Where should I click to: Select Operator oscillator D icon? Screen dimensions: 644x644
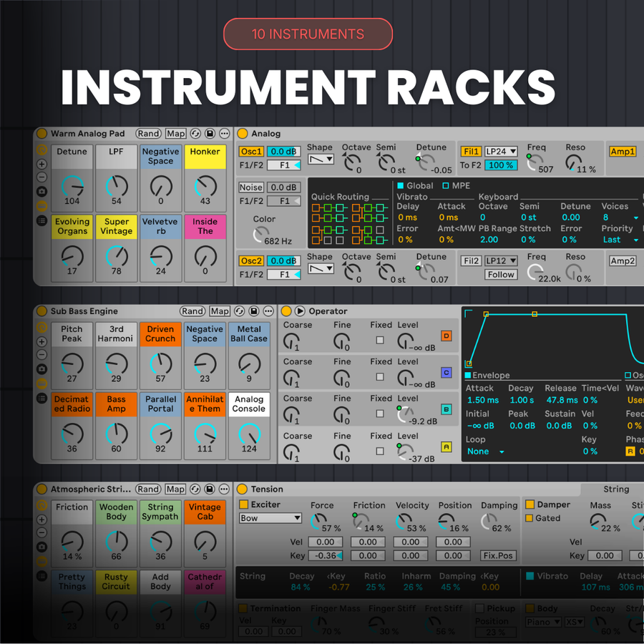tap(447, 336)
